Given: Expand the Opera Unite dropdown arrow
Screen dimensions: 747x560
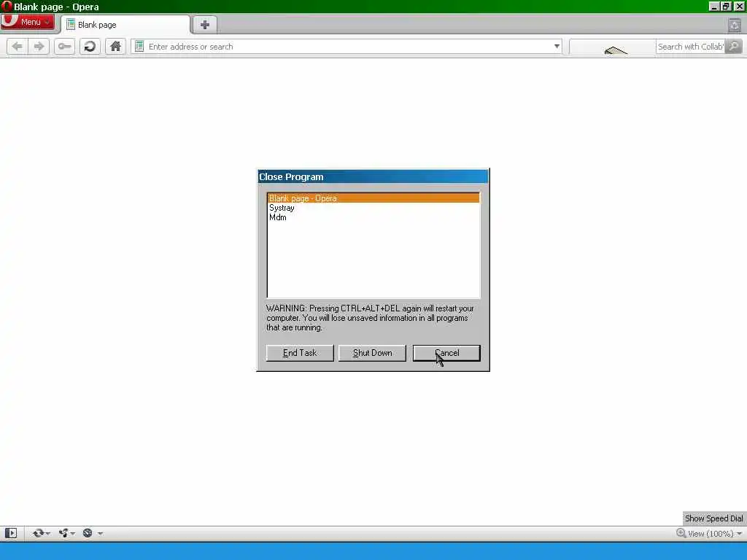Looking at the screenshot, I should pyautogui.click(x=73, y=534).
